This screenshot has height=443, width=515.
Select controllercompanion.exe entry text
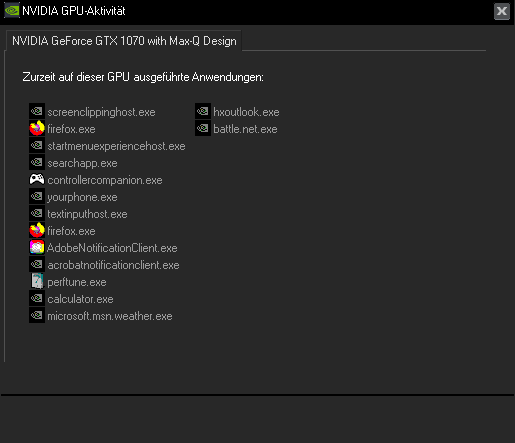105,180
